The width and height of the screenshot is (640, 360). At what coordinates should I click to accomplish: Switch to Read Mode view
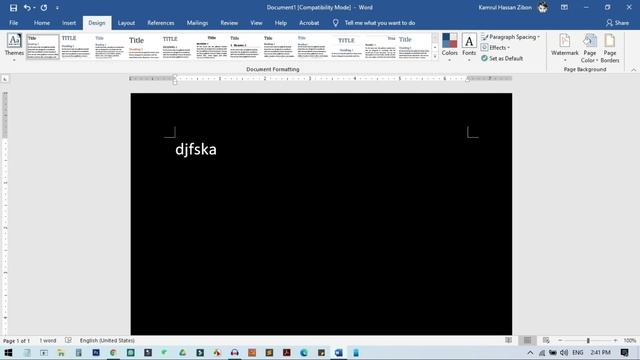click(508, 340)
